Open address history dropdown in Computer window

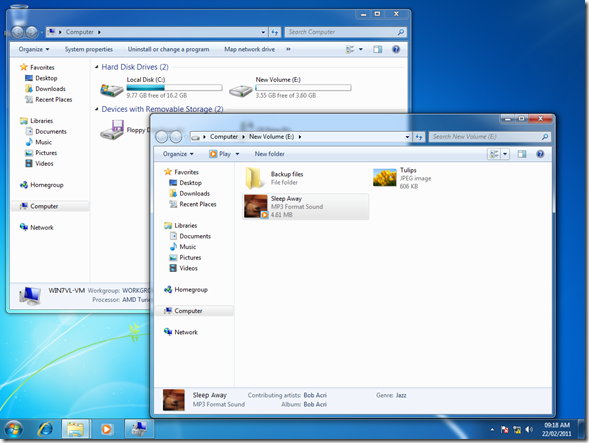pyautogui.click(x=263, y=32)
